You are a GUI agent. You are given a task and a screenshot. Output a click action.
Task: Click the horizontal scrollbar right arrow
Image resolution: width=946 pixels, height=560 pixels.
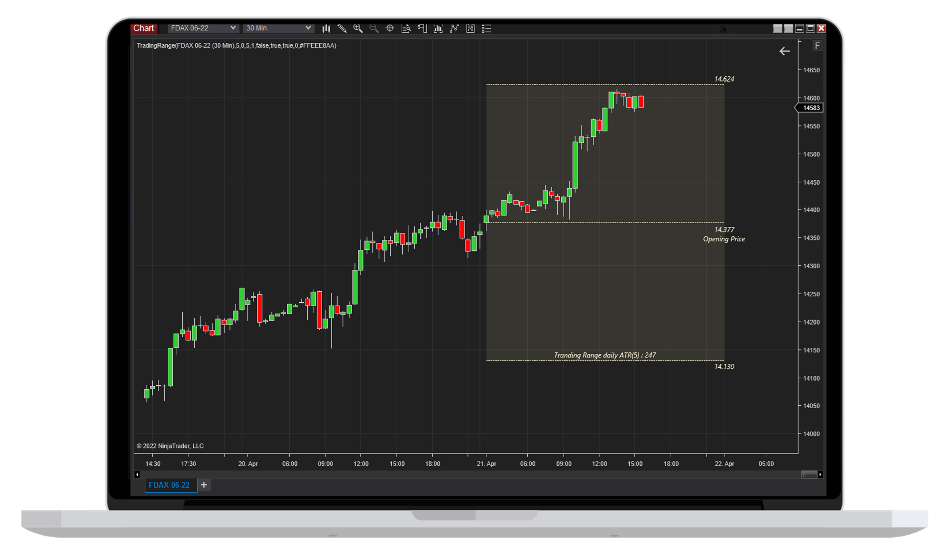[820, 474]
